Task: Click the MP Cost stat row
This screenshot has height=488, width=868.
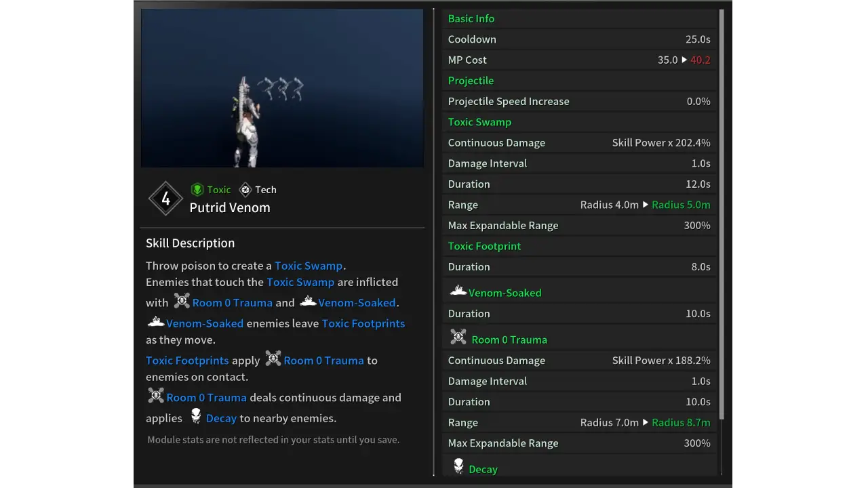Action: click(x=578, y=60)
